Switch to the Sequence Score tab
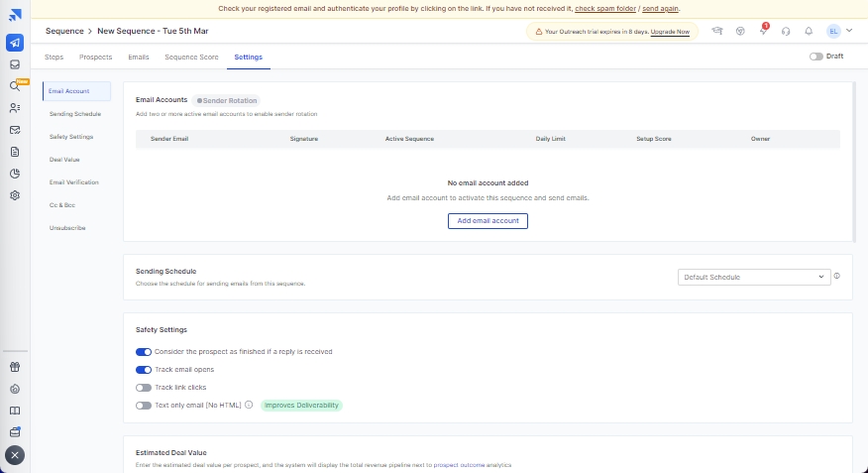Screen dimensions: 868x473 [191, 57]
